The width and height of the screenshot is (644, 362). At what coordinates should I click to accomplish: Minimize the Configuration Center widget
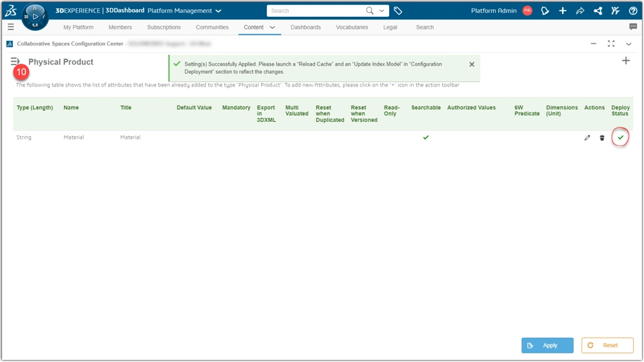pos(594,44)
